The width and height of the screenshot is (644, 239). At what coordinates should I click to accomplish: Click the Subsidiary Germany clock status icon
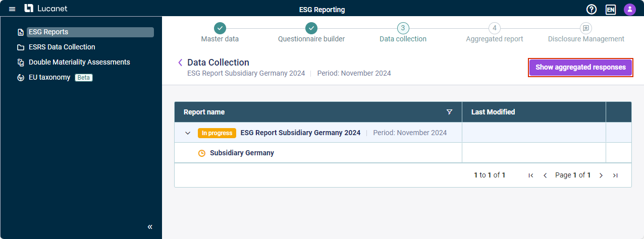[202, 153]
